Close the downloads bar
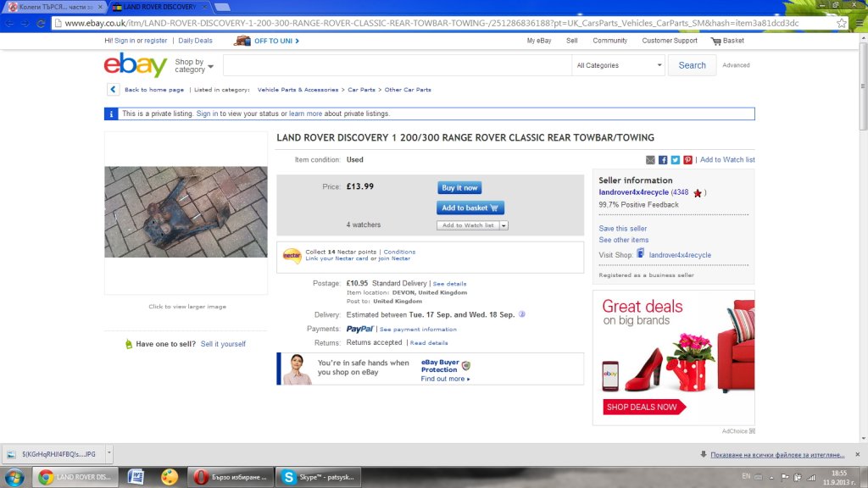This screenshot has width=868, height=488. [x=858, y=454]
